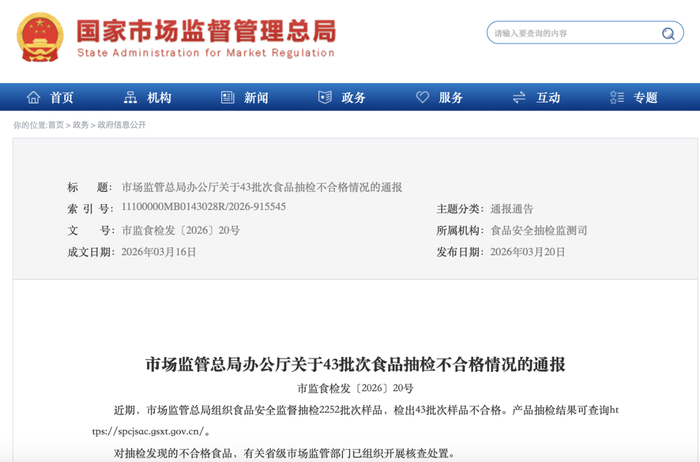Click the URL text tps://spcjsac.gsxt.gov.cn/
700x462 pixels.
coord(151,432)
